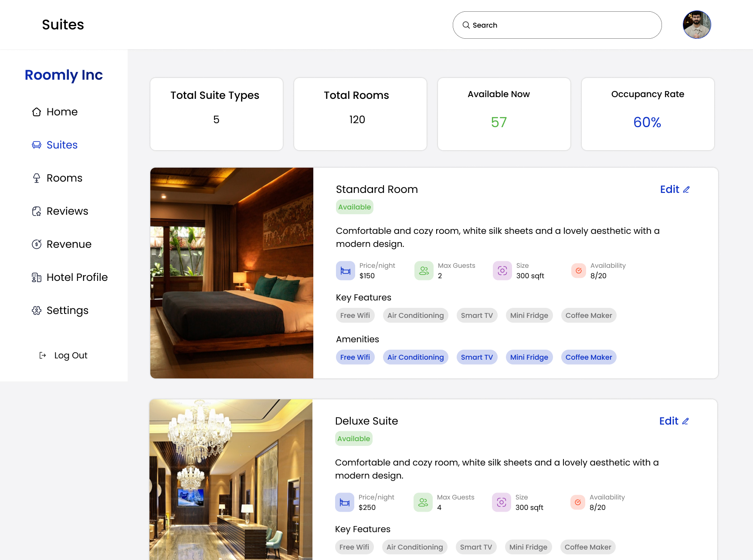The height and width of the screenshot is (560, 753).
Task: Edit the Deluxe Suite
Action: point(674,421)
